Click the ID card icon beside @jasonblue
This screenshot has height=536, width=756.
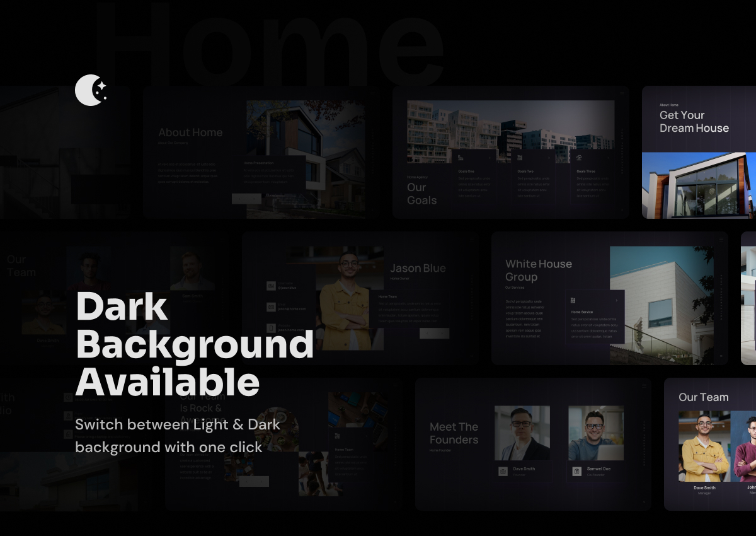click(x=270, y=285)
